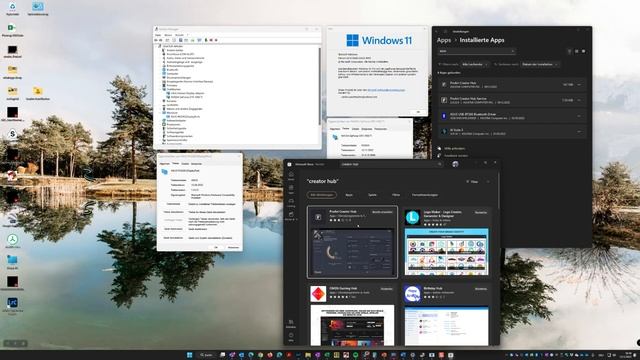Select the Alle Abteilungen filter chip

[322, 195]
